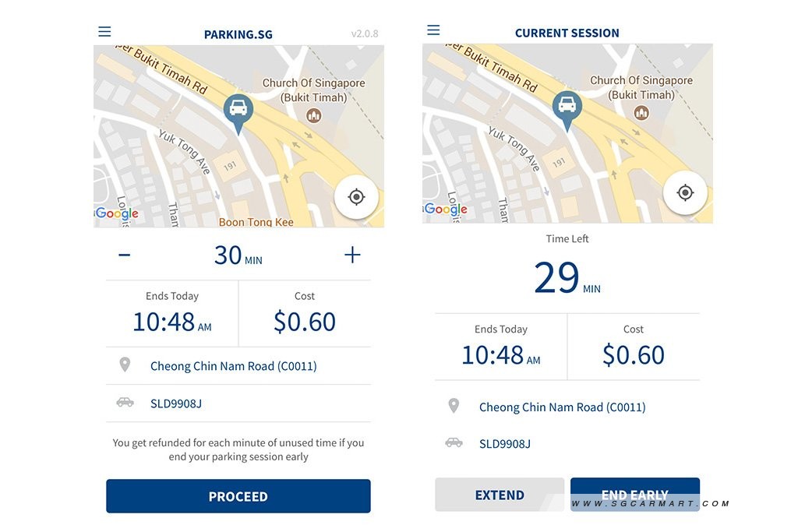Change car park Cheong Chin Nam Road on left screen

coord(238,365)
